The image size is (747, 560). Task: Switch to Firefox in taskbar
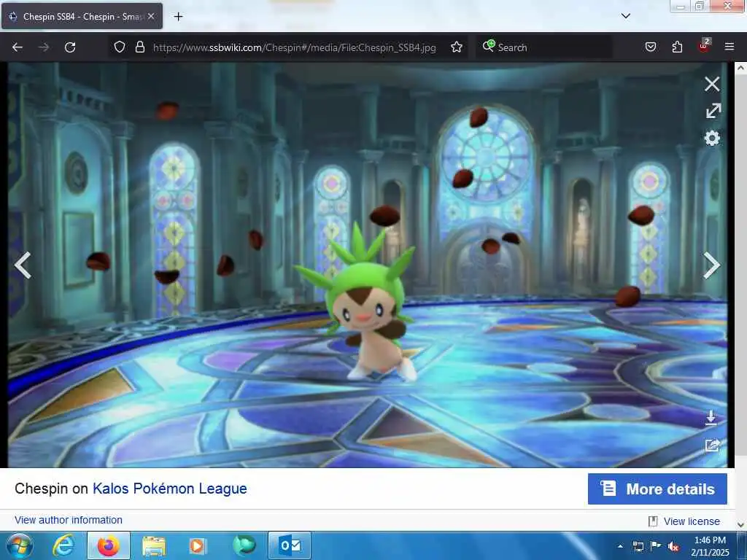109,545
